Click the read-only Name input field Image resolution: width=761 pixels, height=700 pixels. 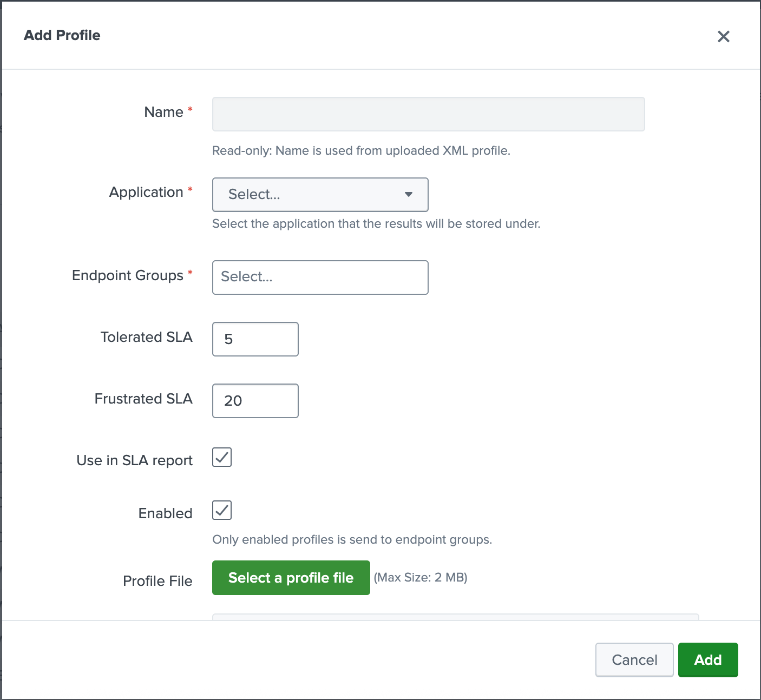tap(428, 114)
